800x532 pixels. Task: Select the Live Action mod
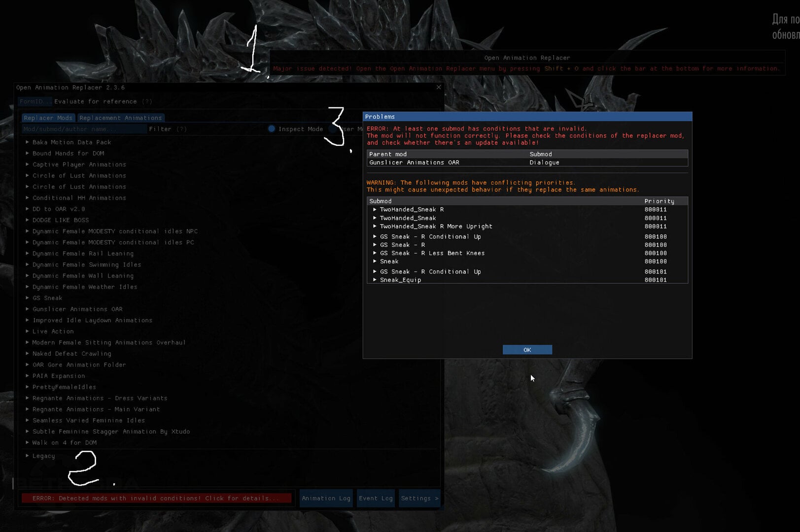click(53, 332)
